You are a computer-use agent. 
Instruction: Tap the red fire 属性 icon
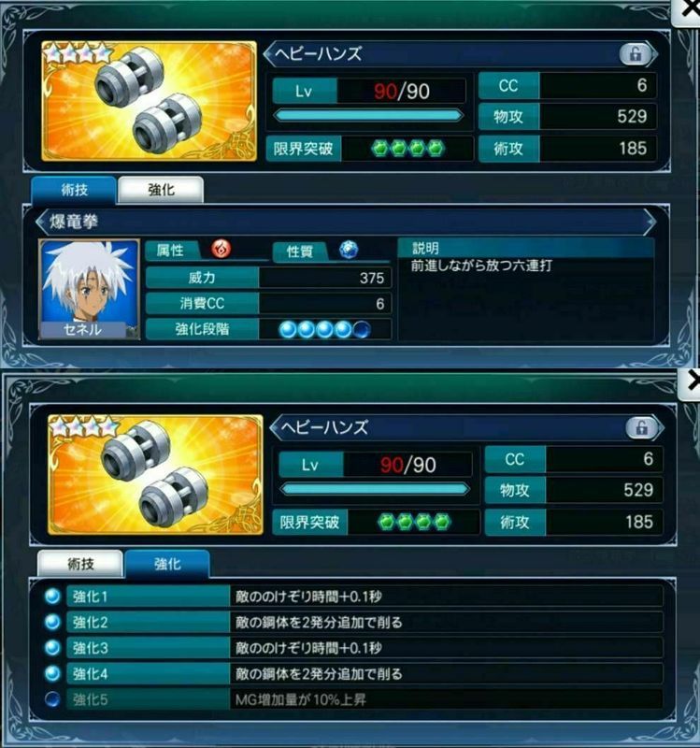(x=221, y=249)
